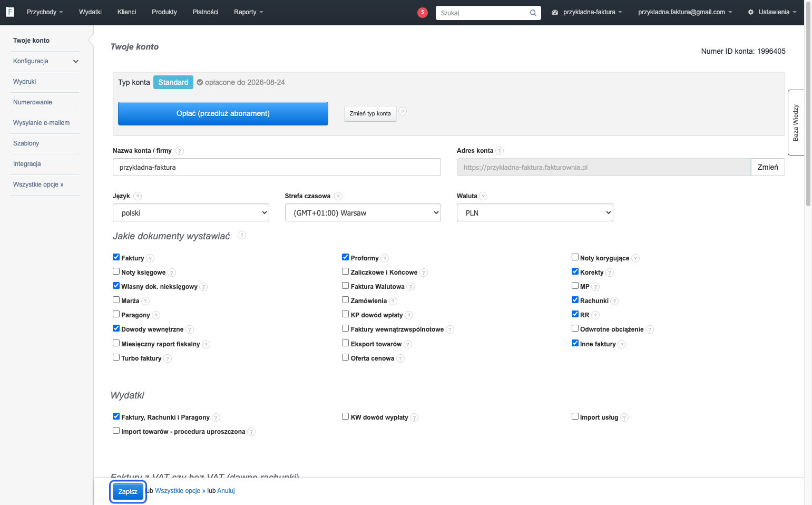Open the red notifications badge

coord(422,12)
